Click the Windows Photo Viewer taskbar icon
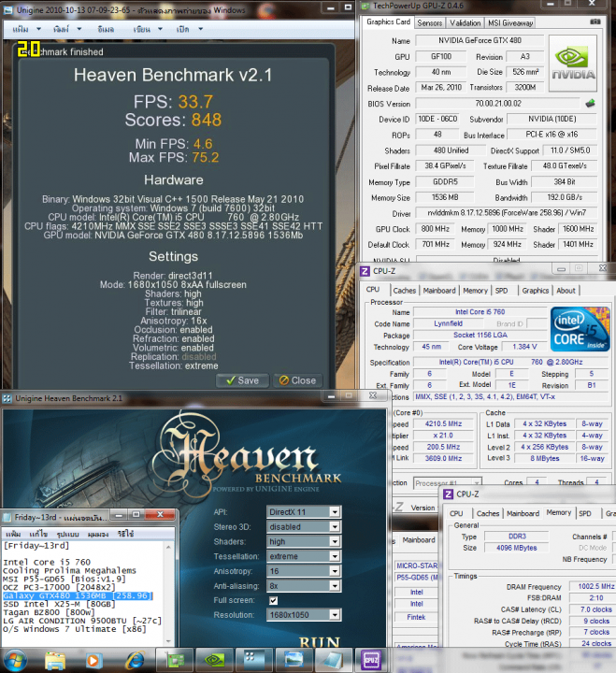616x673 pixels. [x=294, y=660]
